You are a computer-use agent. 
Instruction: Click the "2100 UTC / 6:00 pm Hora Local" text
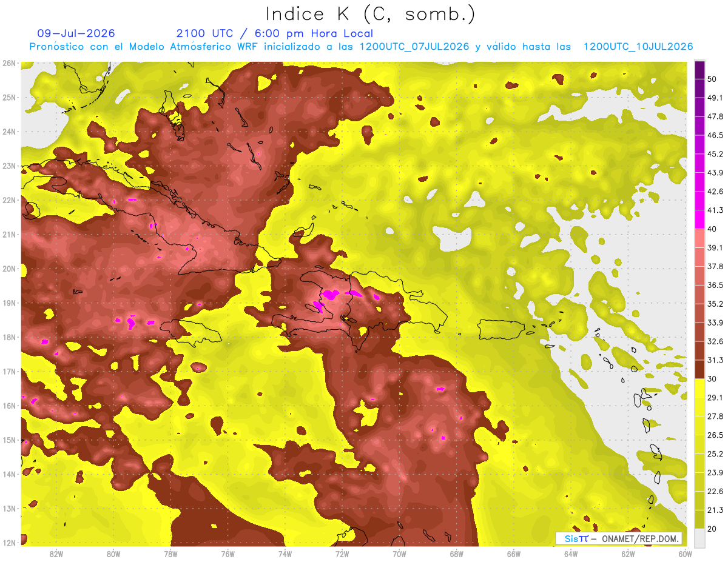[275, 33]
